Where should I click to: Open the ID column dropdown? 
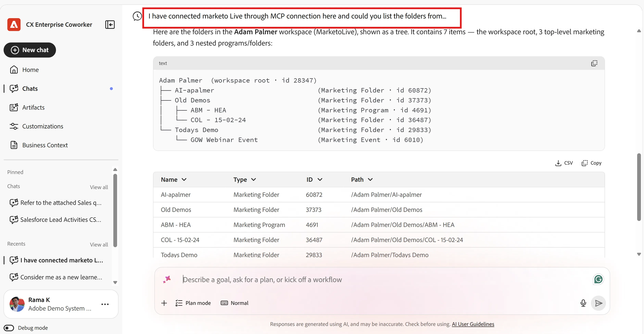tap(314, 180)
